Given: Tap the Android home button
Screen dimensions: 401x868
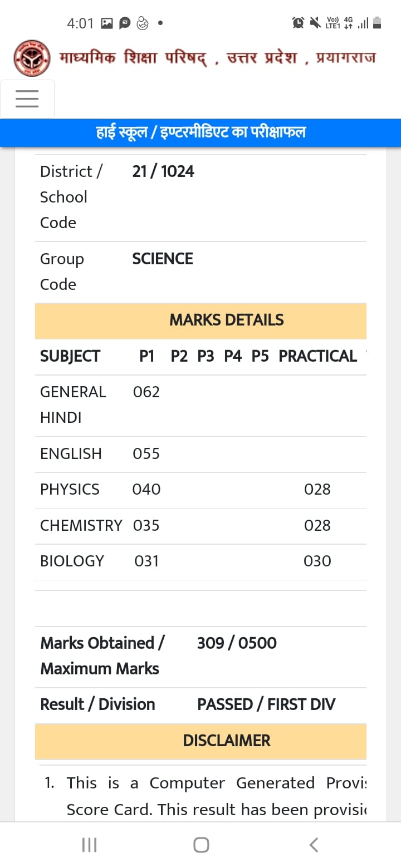Looking at the screenshot, I should pyautogui.click(x=201, y=845).
